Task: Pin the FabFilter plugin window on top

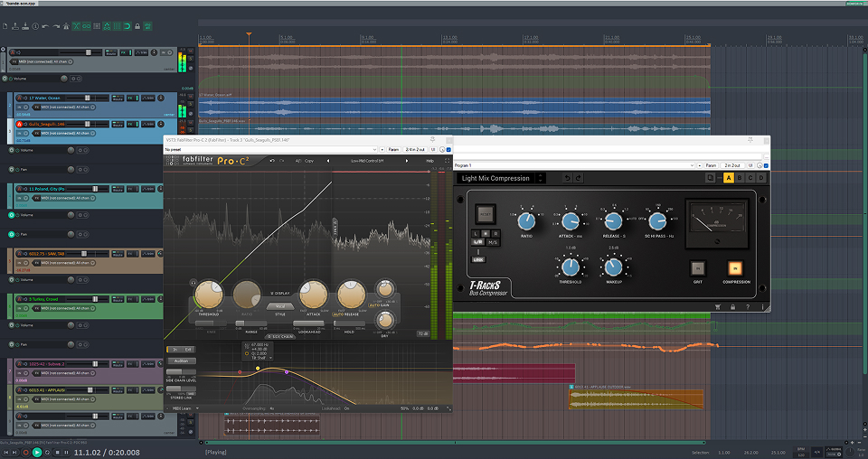Action: (432, 140)
